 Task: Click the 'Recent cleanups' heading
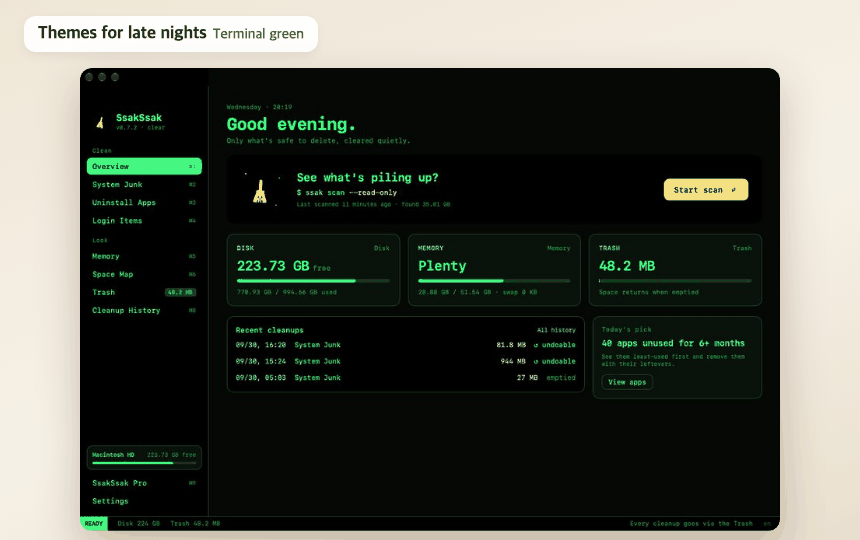[x=269, y=330]
